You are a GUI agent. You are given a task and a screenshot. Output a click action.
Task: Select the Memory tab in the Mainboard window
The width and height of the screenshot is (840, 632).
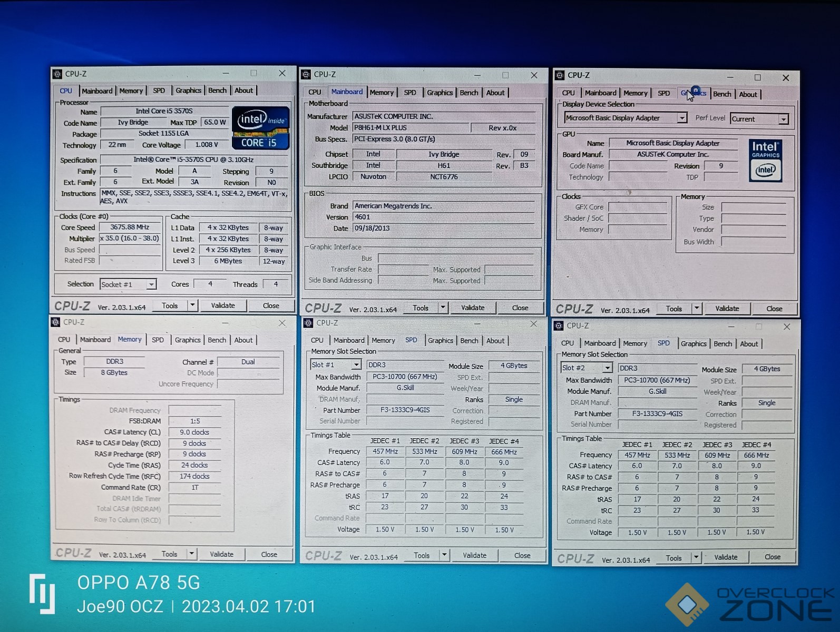382,93
